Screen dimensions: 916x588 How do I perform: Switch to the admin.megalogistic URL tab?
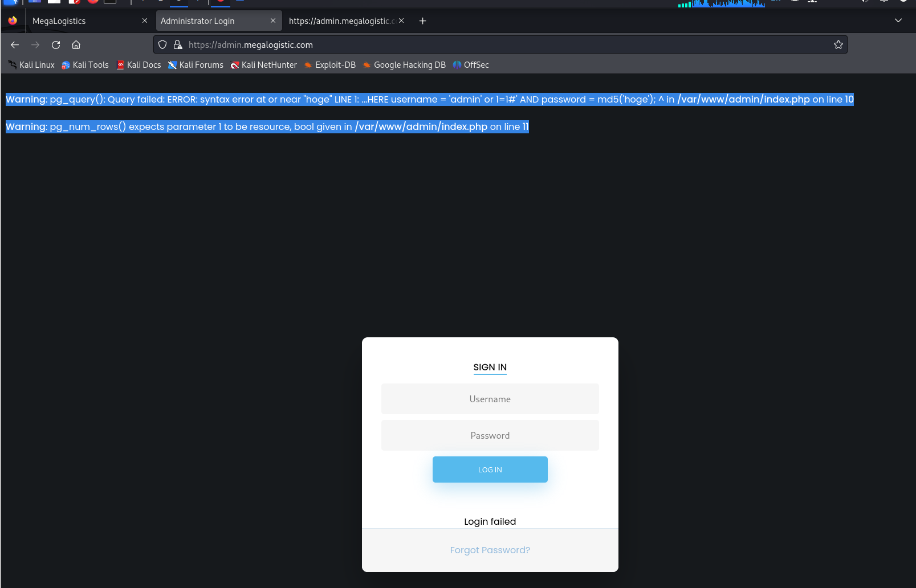point(341,21)
